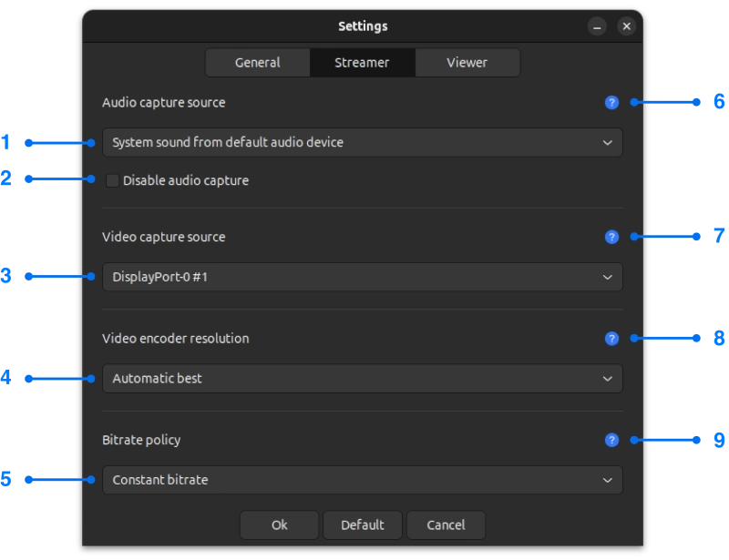Switch to the General tab
The width and height of the screenshot is (729, 560).
click(258, 62)
